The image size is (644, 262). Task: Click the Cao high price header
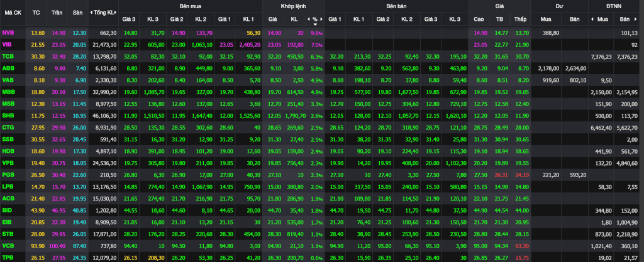click(479, 19)
